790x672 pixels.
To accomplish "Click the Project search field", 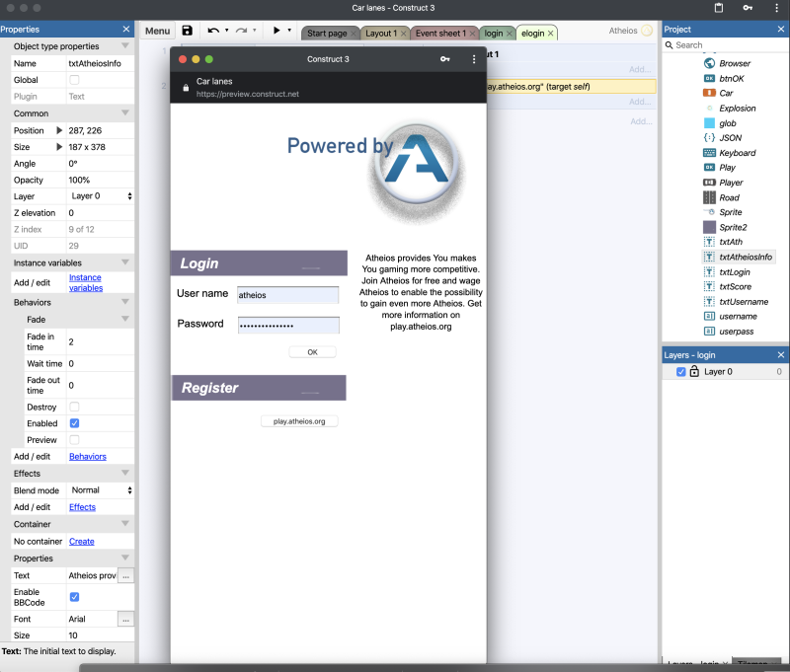I will tap(726, 45).
